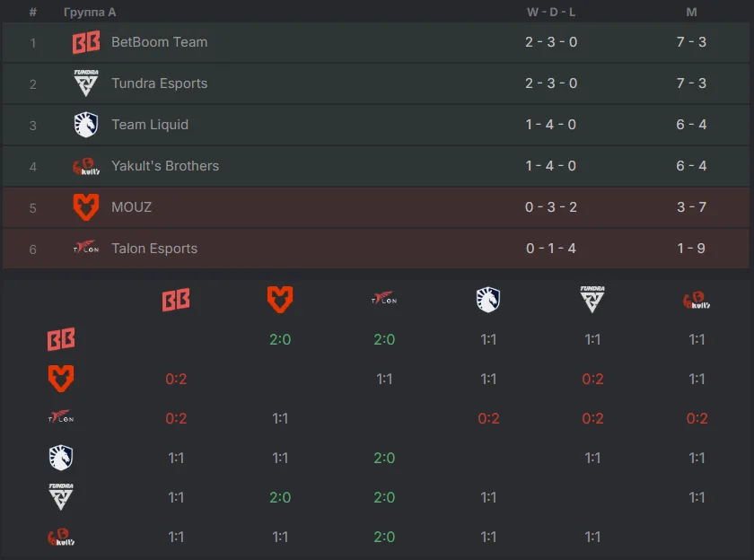The image size is (754, 560).
Task: Open the BetBoom Team name link
Action: 159,42
